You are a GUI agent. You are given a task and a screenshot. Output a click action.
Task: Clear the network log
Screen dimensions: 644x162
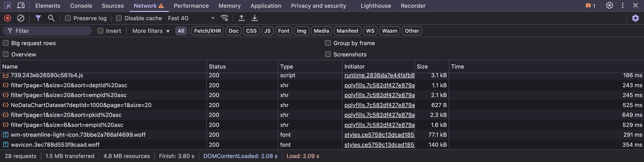[x=21, y=18]
